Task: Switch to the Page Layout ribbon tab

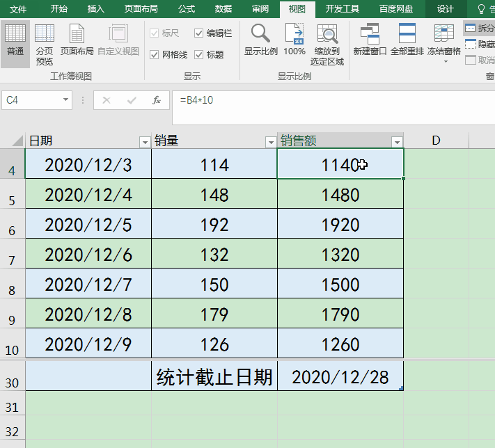Action: pyautogui.click(x=141, y=9)
